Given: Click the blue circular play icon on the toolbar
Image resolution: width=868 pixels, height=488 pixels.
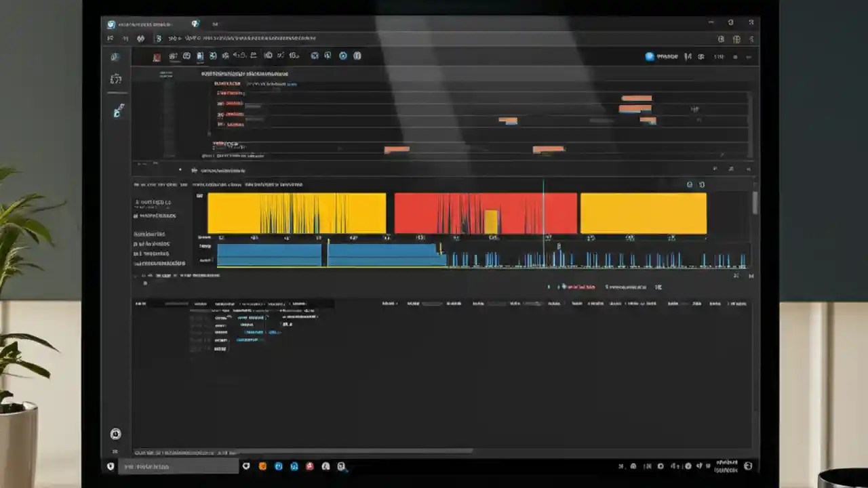Looking at the screenshot, I should [x=343, y=56].
